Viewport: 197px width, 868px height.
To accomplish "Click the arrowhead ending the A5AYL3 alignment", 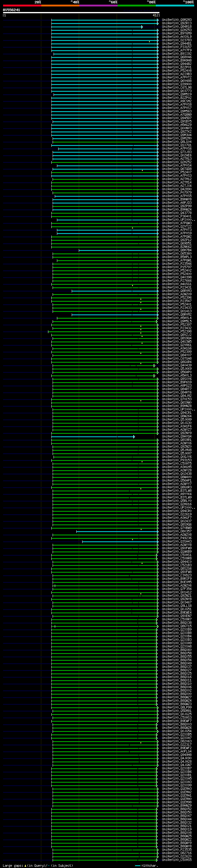I will point(155,375).
